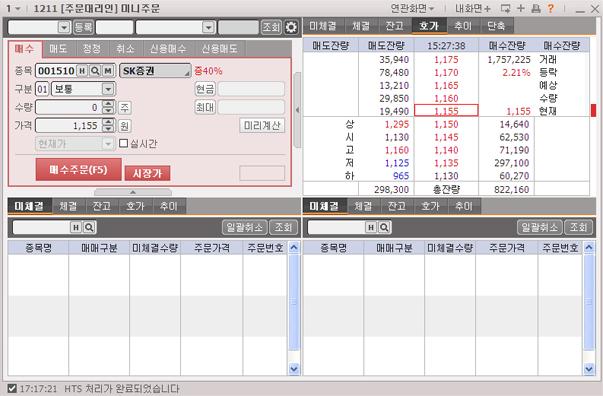Collapse the order section using up arrow handle
The height and width of the screenshot is (396, 603).
point(133,192)
